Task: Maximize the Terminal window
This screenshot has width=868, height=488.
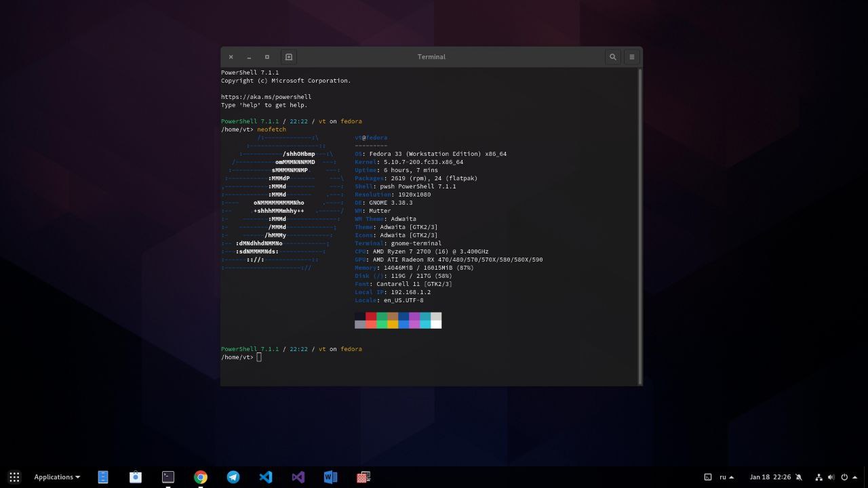Action: coord(267,57)
